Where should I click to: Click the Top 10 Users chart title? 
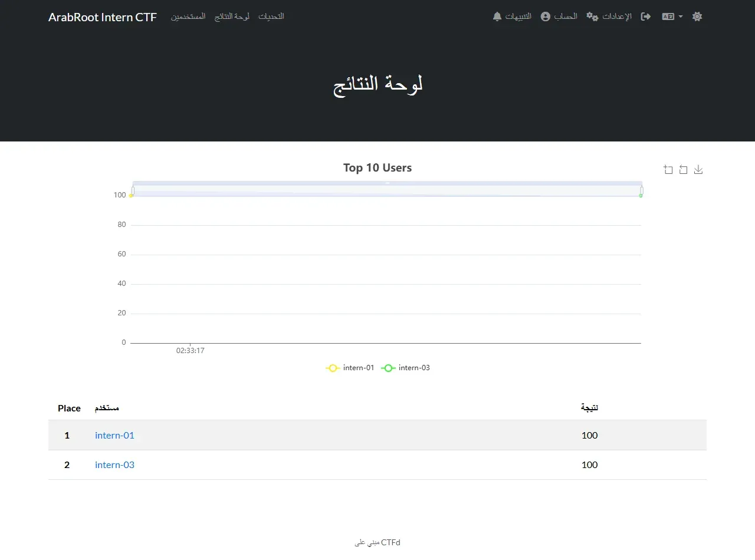(x=377, y=168)
